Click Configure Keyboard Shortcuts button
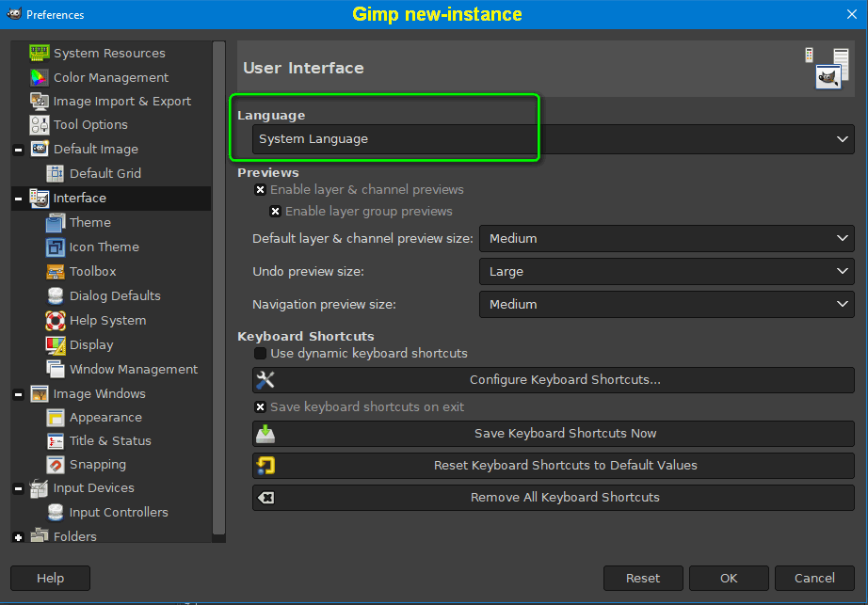 point(553,380)
